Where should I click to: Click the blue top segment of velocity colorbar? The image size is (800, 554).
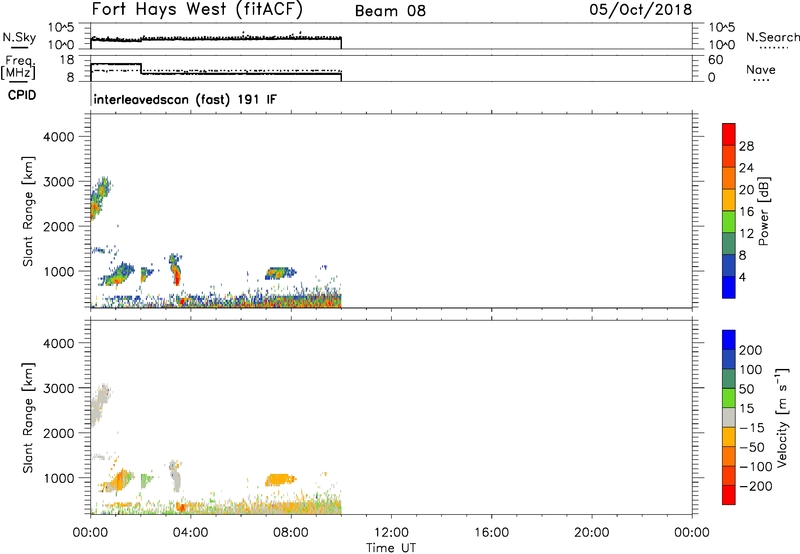[x=729, y=340]
